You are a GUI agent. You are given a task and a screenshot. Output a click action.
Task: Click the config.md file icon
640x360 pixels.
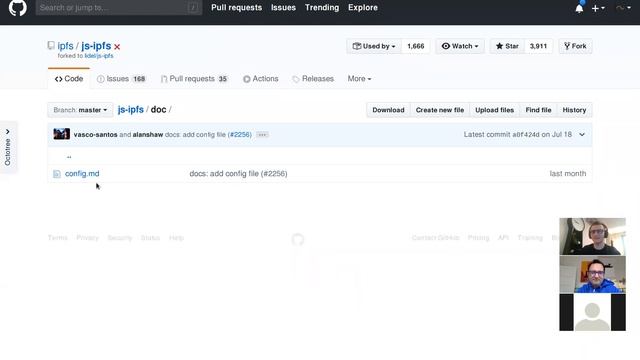tap(57, 174)
